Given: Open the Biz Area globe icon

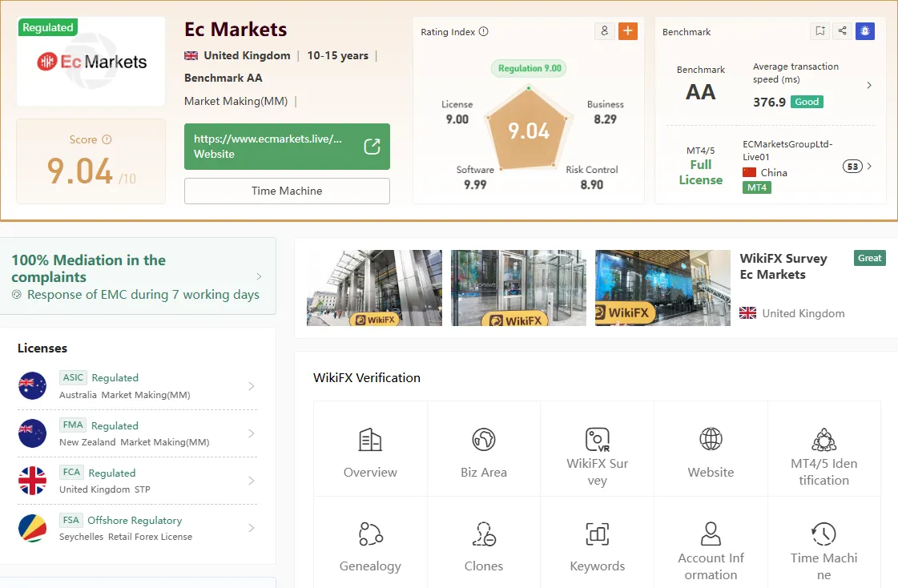Looking at the screenshot, I should click(x=483, y=440).
